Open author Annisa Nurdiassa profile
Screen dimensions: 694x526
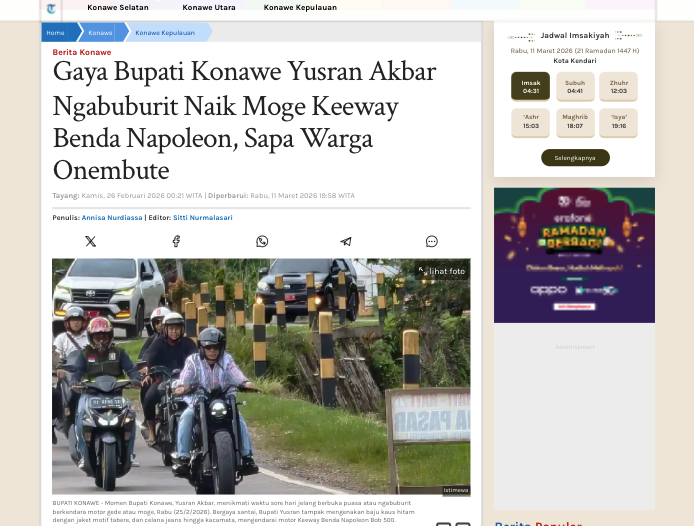coord(112,217)
